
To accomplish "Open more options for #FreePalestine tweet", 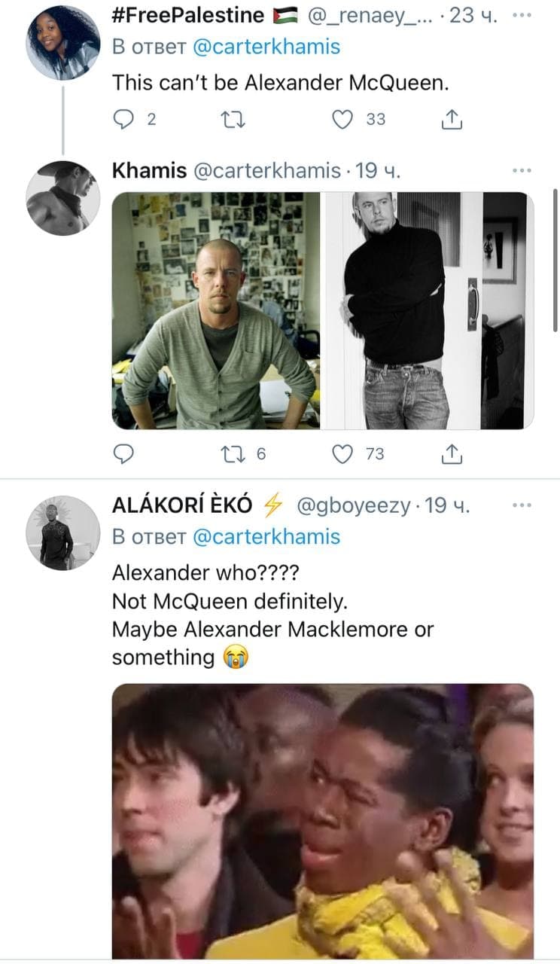I will click(521, 15).
